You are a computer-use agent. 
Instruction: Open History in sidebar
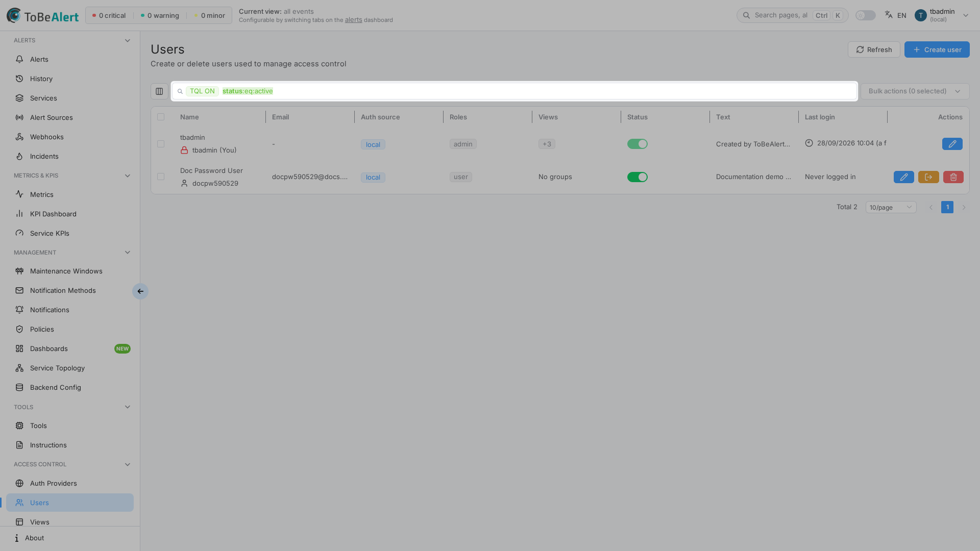(x=70, y=79)
